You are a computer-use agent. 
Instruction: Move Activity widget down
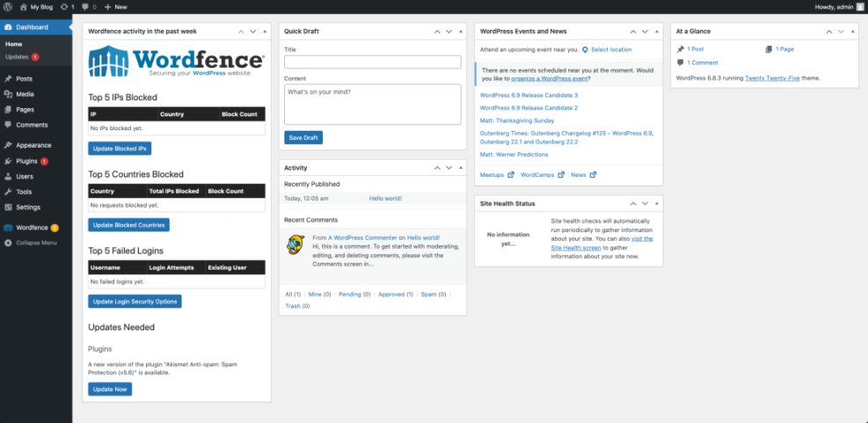click(x=449, y=168)
